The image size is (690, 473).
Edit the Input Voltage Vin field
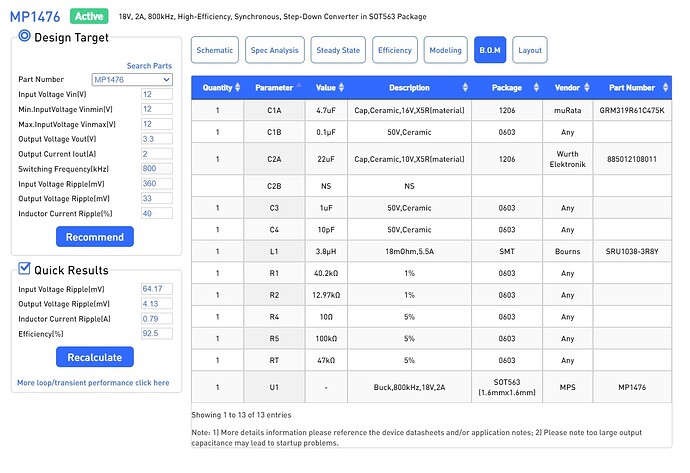tap(157, 94)
